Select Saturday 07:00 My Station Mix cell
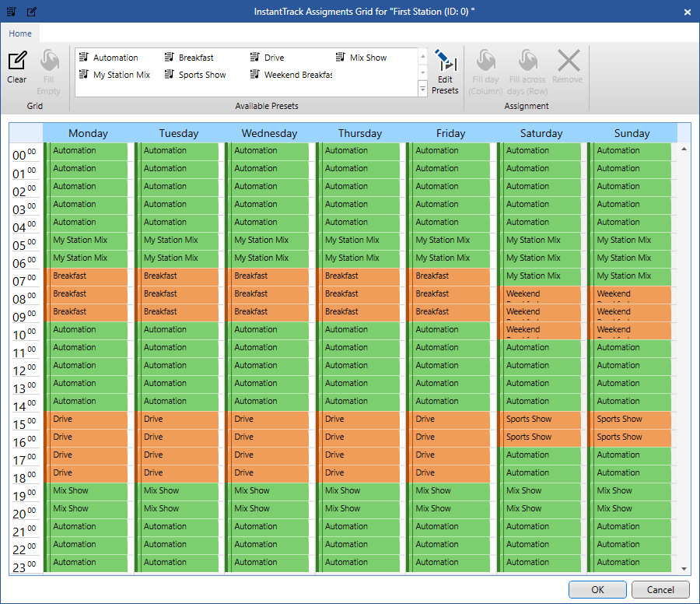700x604 pixels. point(539,277)
